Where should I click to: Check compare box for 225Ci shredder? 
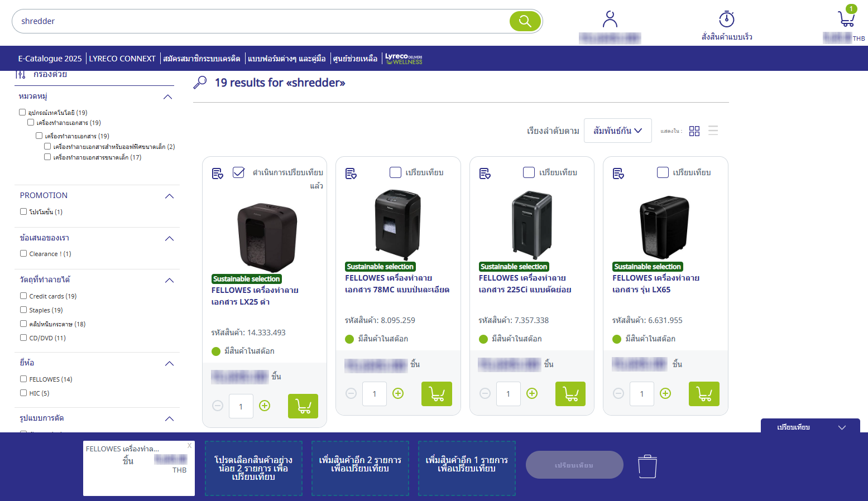click(x=529, y=172)
